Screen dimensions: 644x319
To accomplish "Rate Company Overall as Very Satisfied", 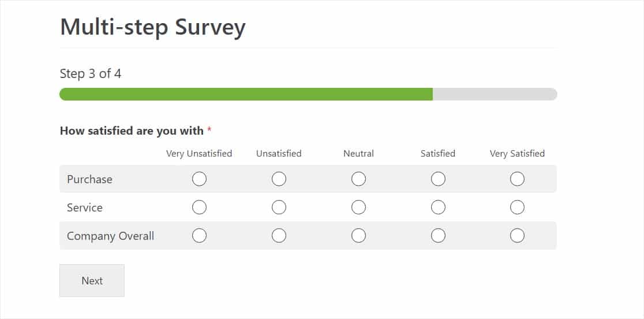I will (x=517, y=236).
